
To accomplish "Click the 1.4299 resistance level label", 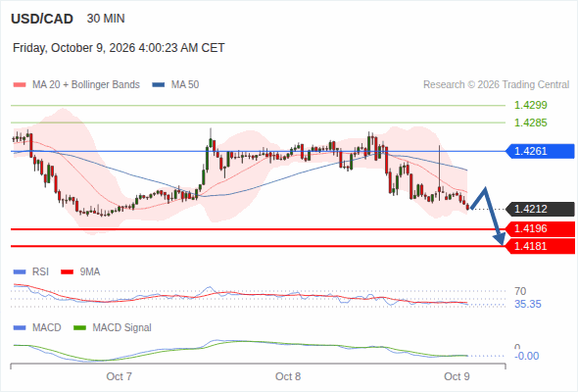I will pyautogui.click(x=530, y=105).
